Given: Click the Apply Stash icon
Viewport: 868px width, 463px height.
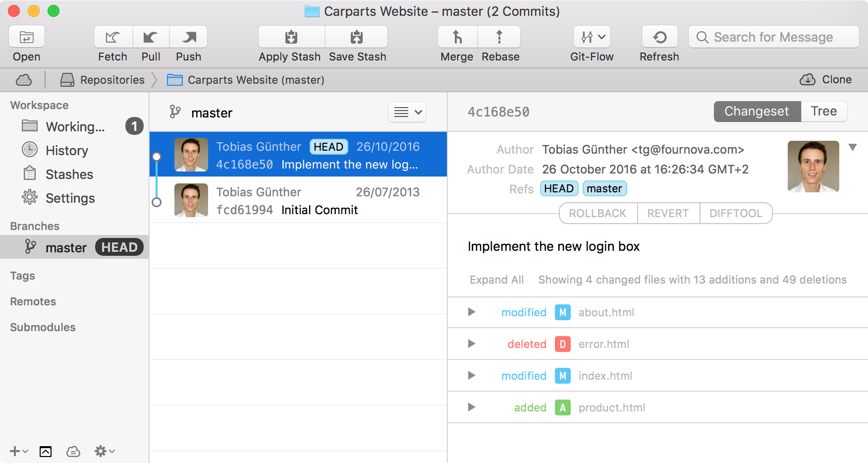Looking at the screenshot, I should tap(291, 37).
